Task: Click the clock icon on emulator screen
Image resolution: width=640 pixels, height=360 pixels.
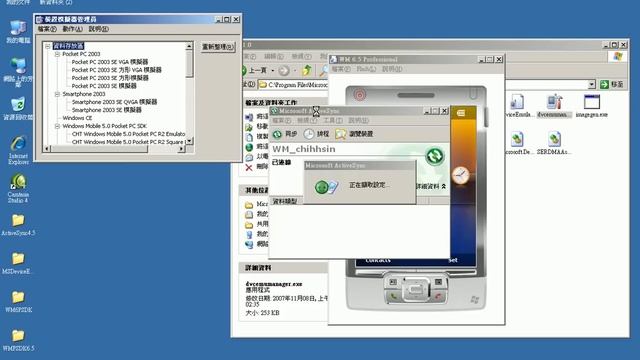Action: (x=460, y=176)
